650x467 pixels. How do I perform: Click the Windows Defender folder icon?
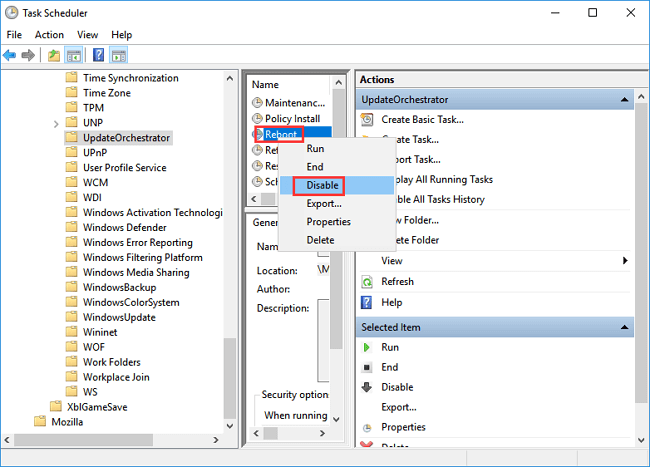pos(72,227)
